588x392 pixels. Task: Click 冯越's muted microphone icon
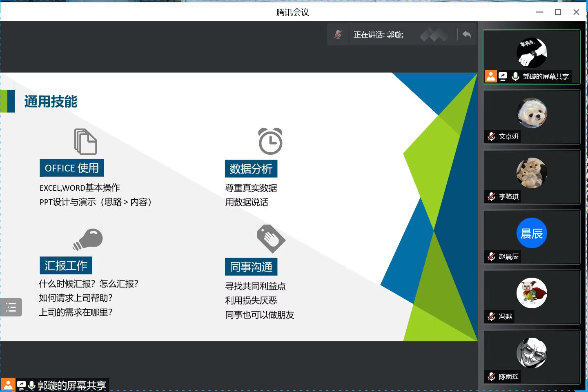(491, 316)
